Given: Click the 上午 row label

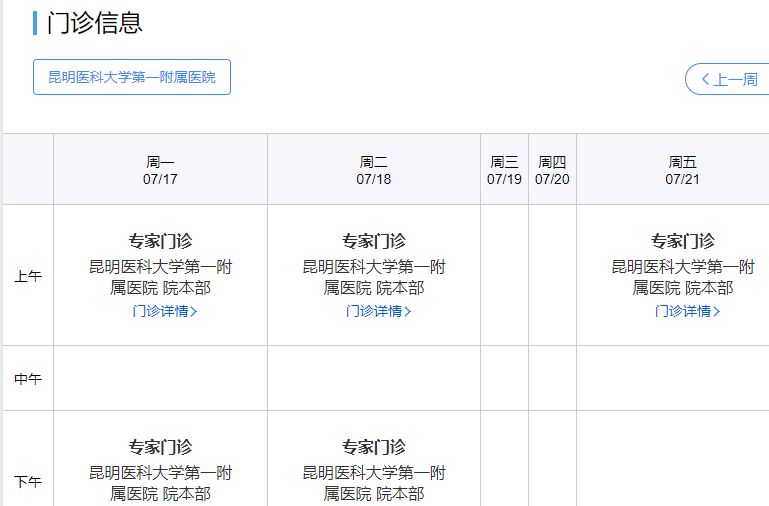Looking at the screenshot, I should tap(28, 277).
